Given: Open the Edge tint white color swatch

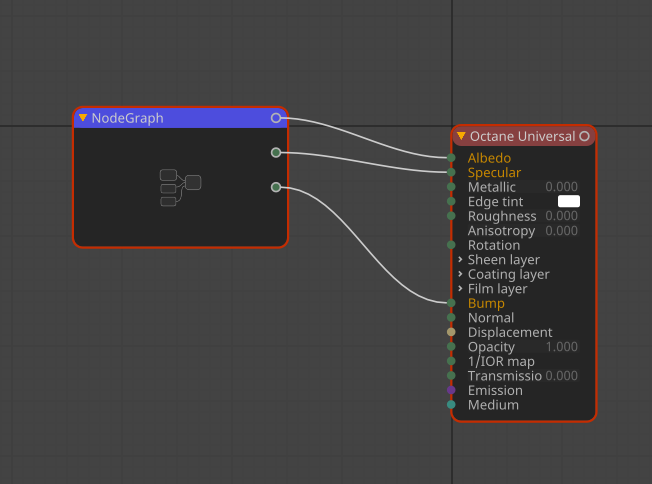Looking at the screenshot, I should coord(568,201).
